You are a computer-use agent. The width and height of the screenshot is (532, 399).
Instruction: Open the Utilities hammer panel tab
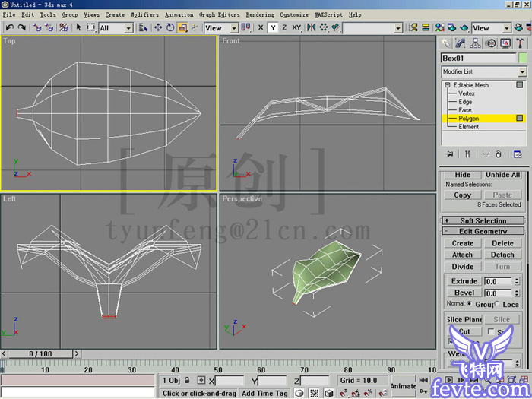point(520,43)
